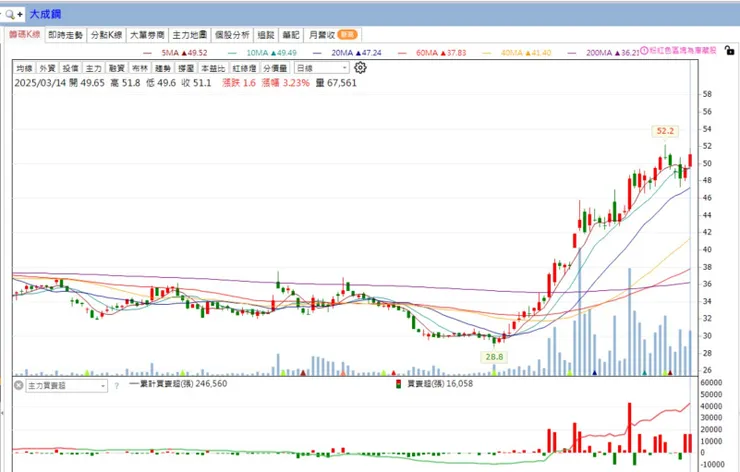740x472 pixels.
Task: Open the 追蹤 tab
Action: (266, 35)
